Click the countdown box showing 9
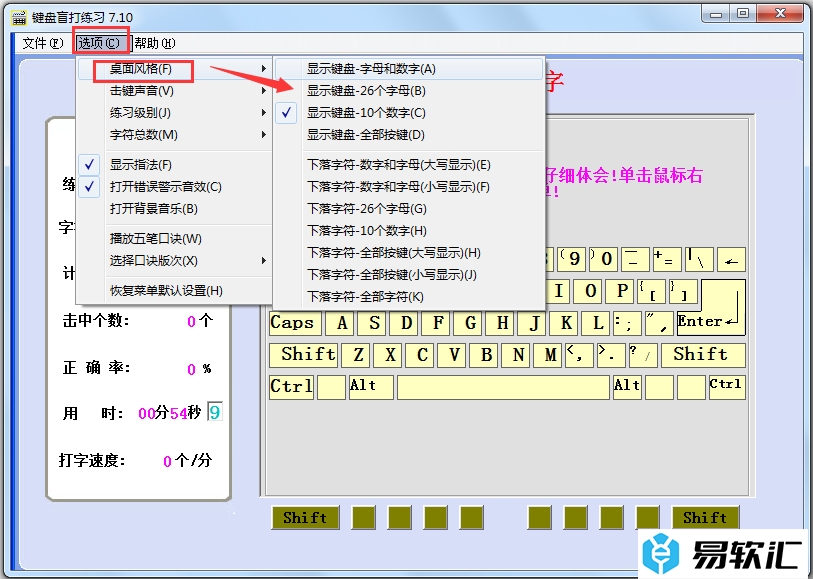 click(x=215, y=412)
